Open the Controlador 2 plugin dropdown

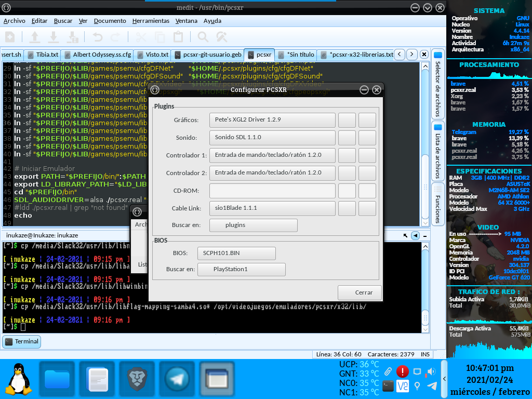272,172
